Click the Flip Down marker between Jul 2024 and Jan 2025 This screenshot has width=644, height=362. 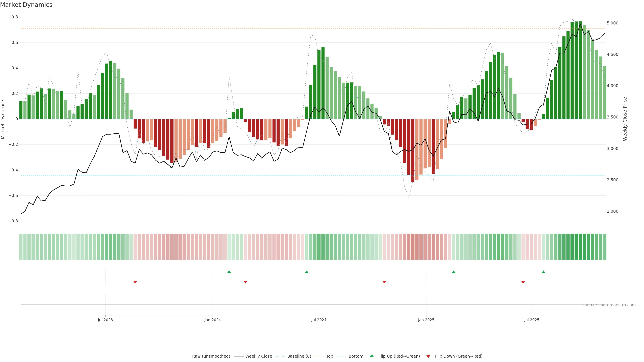[384, 282]
